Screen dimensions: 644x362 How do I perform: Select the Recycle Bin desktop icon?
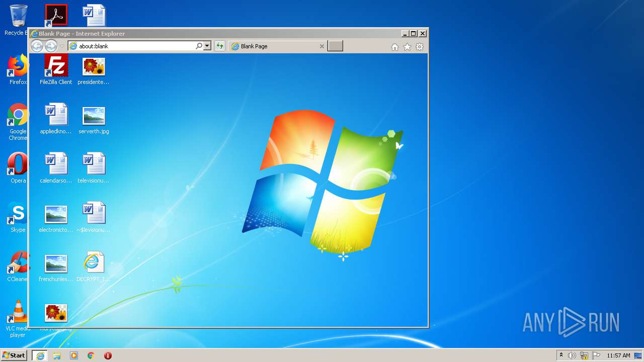click(x=17, y=20)
